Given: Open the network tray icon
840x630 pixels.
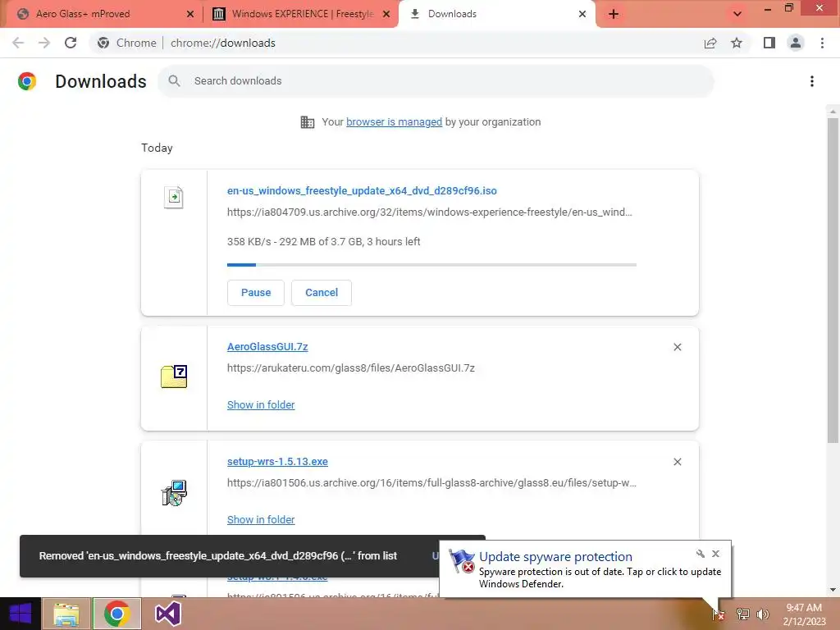Looking at the screenshot, I should pos(743,614).
